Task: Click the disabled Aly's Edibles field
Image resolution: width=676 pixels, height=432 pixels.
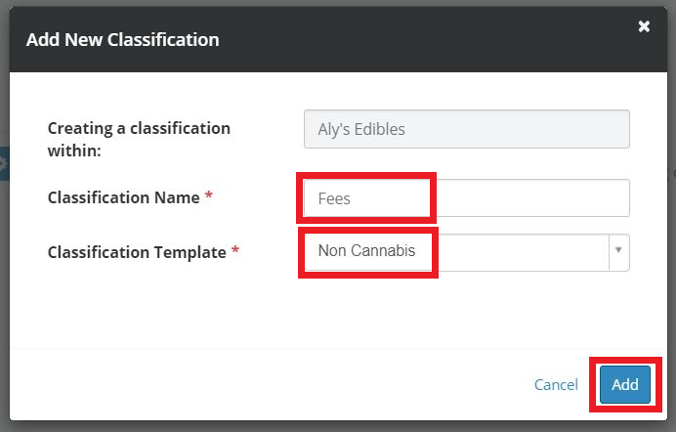Action: (466, 129)
